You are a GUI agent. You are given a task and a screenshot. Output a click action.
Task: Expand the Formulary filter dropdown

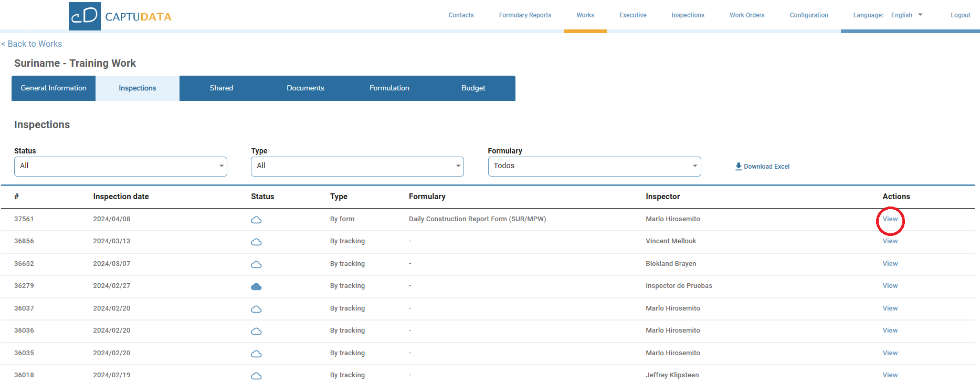594,166
